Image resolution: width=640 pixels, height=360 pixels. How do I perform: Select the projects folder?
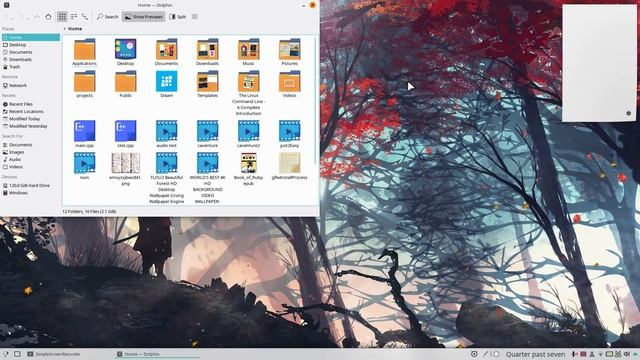pos(84,81)
